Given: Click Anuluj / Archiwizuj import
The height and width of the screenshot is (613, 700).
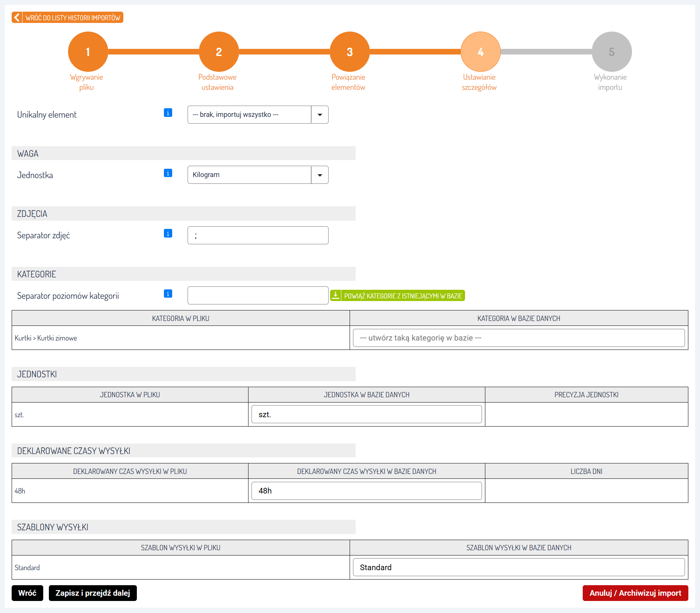Looking at the screenshot, I should (635, 593).
